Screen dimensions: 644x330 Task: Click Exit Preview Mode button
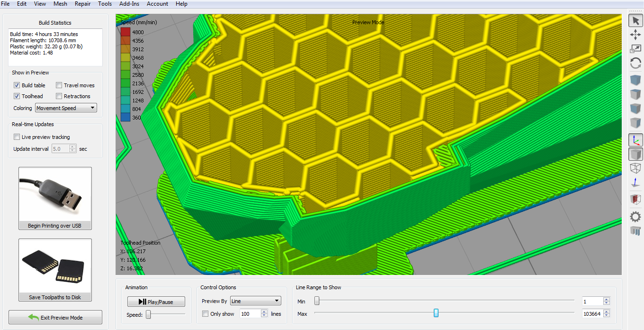click(x=55, y=317)
